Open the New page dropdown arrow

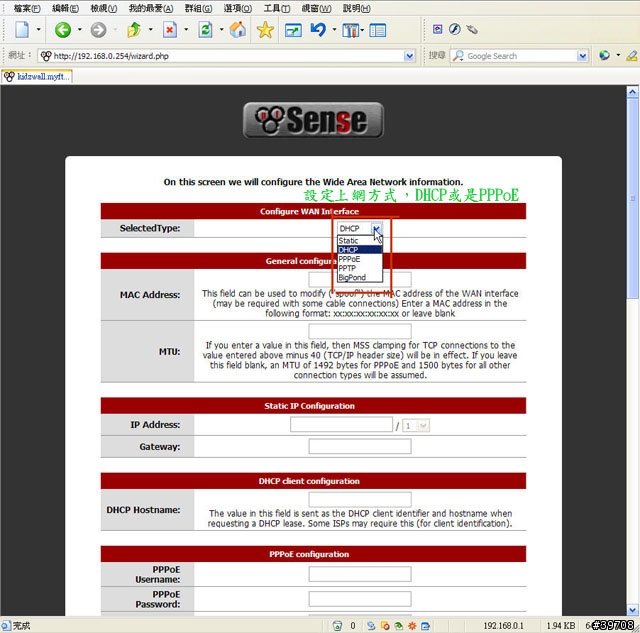pyautogui.click(x=38, y=30)
